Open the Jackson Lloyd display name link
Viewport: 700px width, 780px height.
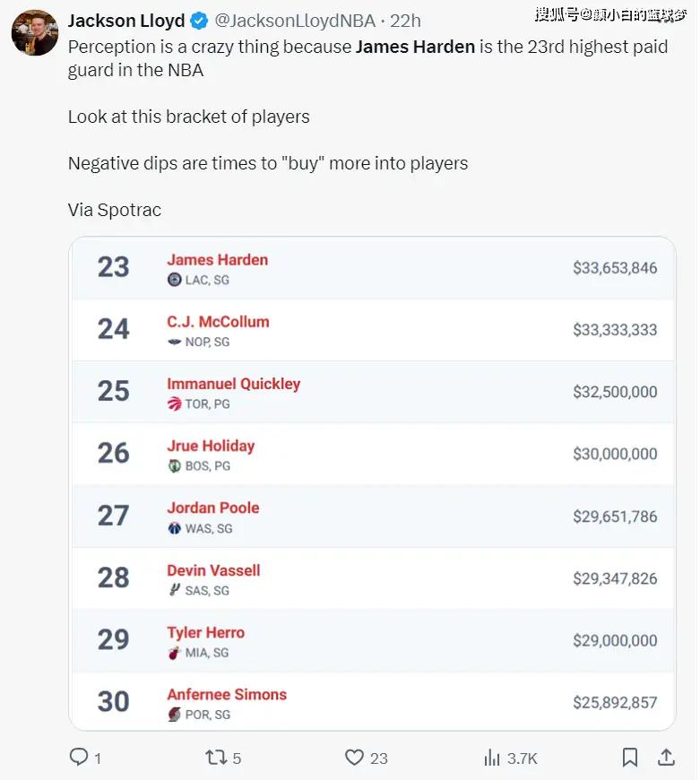click(x=126, y=21)
